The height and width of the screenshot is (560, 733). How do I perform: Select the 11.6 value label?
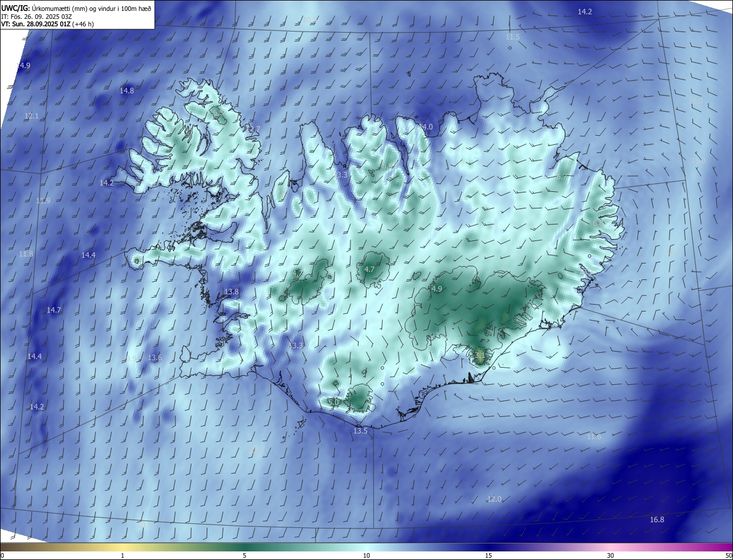(x=594, y=437)
